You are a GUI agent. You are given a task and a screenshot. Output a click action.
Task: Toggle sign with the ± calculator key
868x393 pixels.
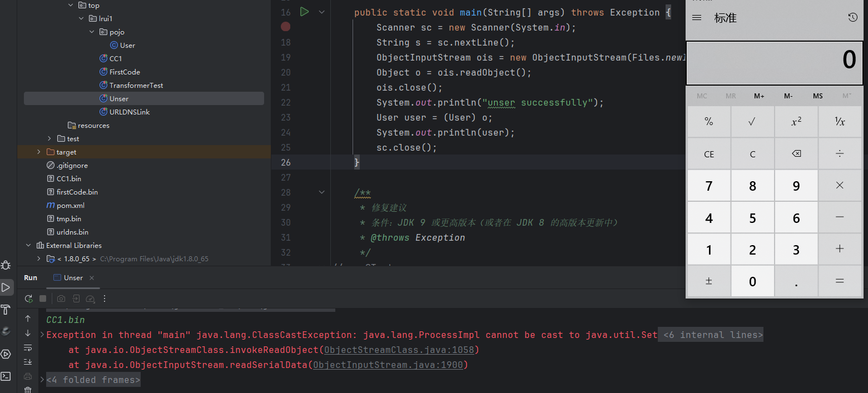[708, 281]
